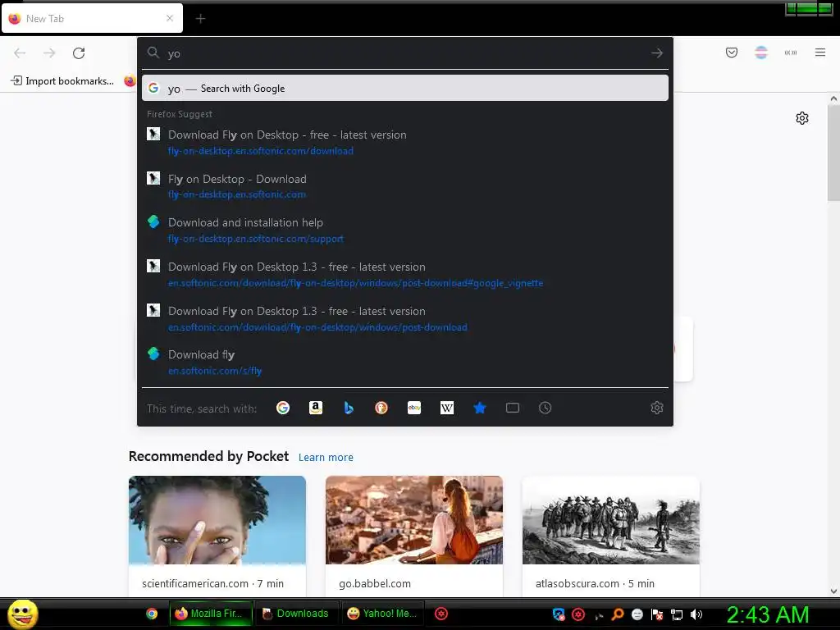Search this time with DuckDuckGo icon
Screen dimensions: 840x630
381,409
